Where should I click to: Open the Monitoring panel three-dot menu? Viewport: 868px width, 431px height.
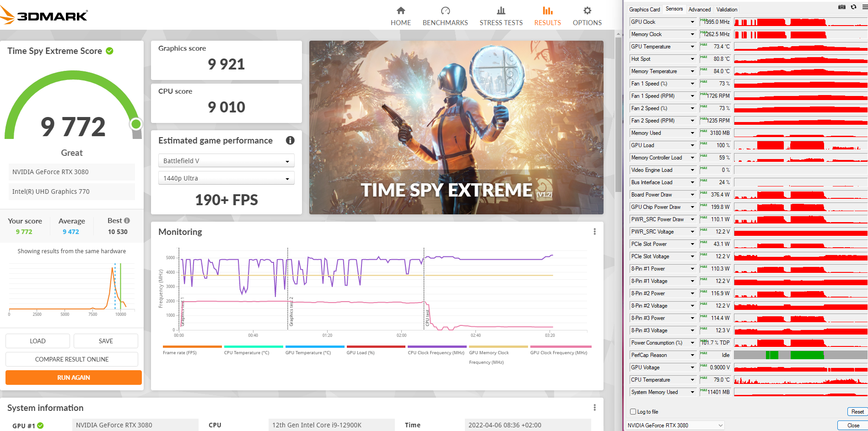594,232
